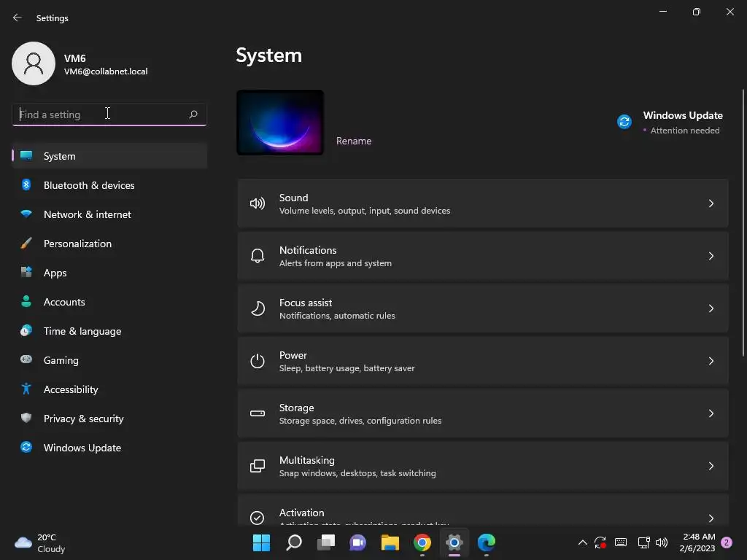Open Accounts settings
This screenshot has height=560, width=747.
tap(109, 302)
